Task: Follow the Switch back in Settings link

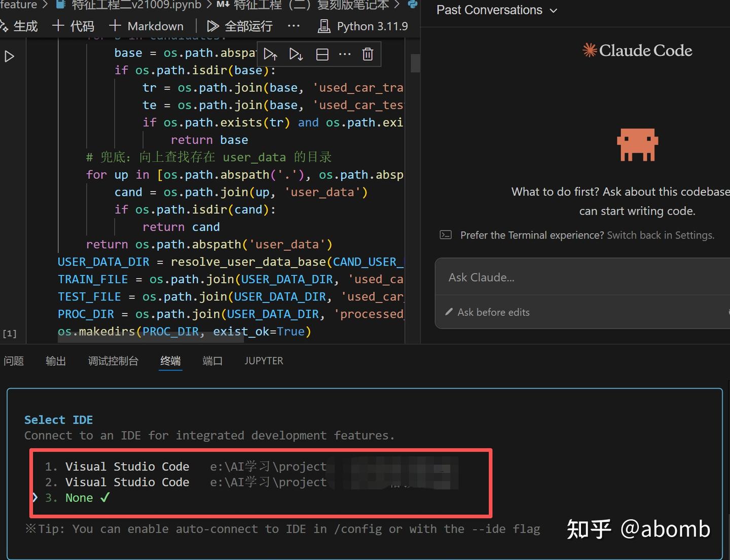Action: tap(661, 235)
